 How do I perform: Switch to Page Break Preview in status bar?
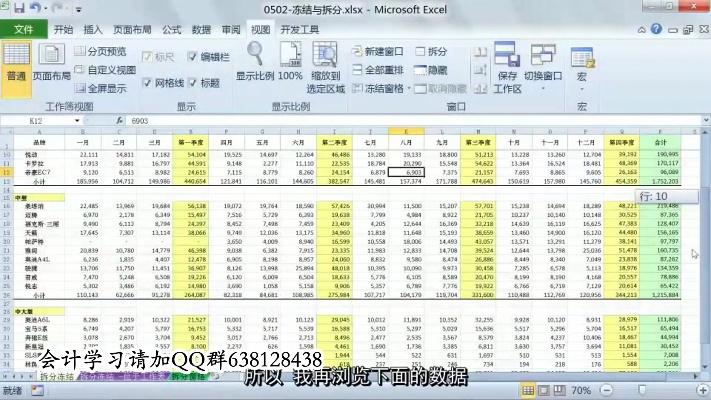pyautogui.click(x=559, y=390)
